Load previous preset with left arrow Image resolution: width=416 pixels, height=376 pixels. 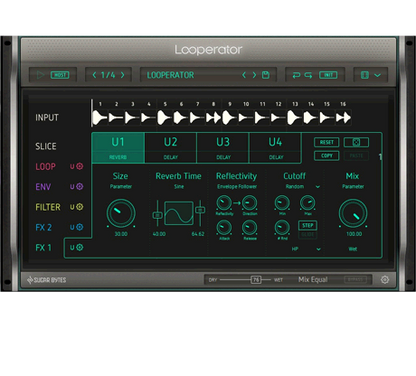(x=244, y=75)
